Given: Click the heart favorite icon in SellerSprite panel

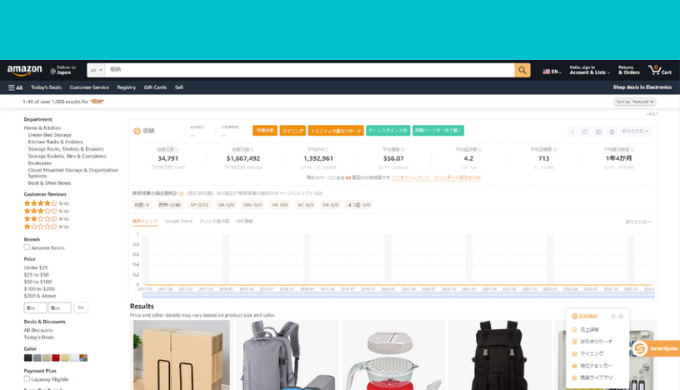Looking at the screenshot, I should pos(585,131).
